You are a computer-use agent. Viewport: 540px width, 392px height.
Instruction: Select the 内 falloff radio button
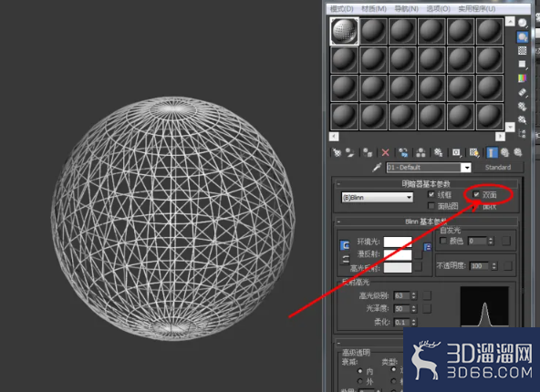click(x=360, y=371)
